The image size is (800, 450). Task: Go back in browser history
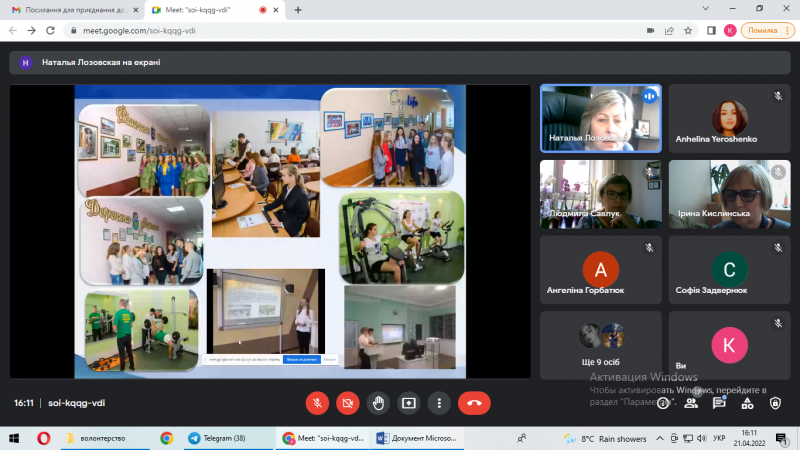click(13, 31)
